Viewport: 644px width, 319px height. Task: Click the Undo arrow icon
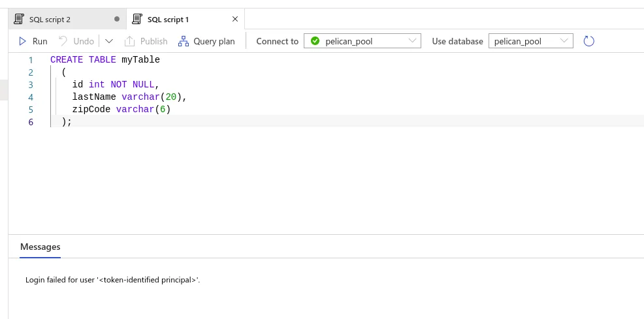pyautogui.click(x=63, y=41)
